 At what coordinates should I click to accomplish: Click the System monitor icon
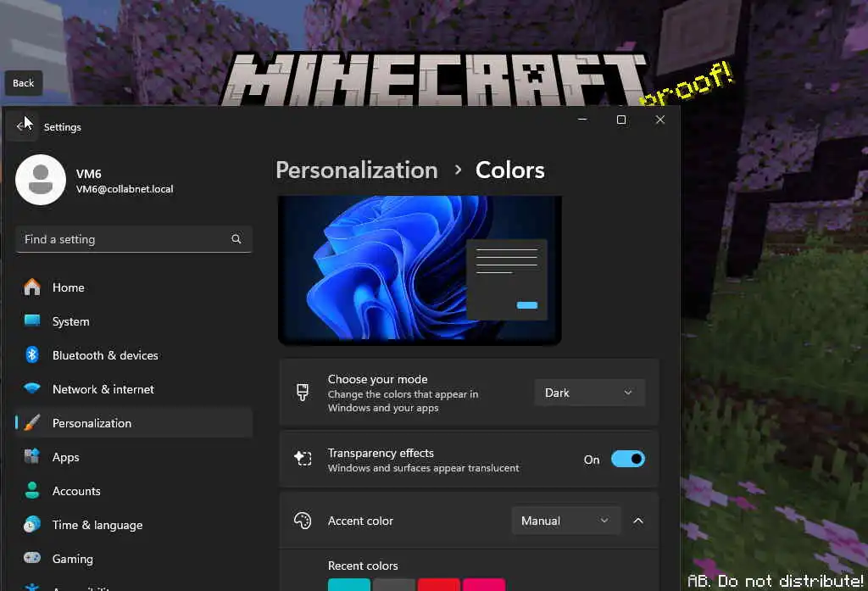click(32, 321)
